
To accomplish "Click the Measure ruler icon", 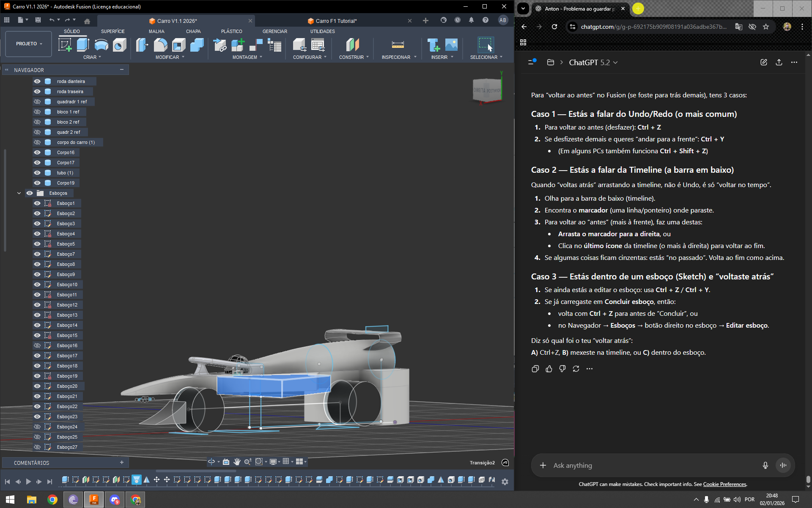I will [398, 44].
